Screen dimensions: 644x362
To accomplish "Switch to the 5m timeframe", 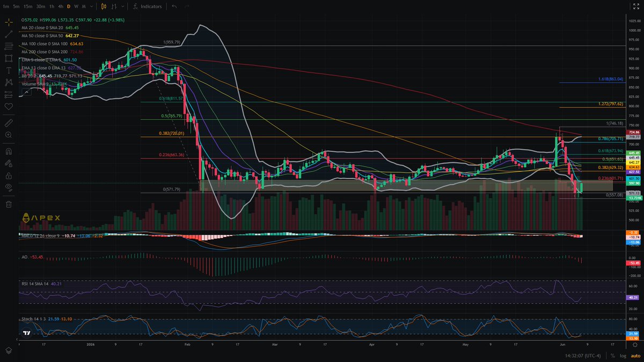I will pos(17,6).
